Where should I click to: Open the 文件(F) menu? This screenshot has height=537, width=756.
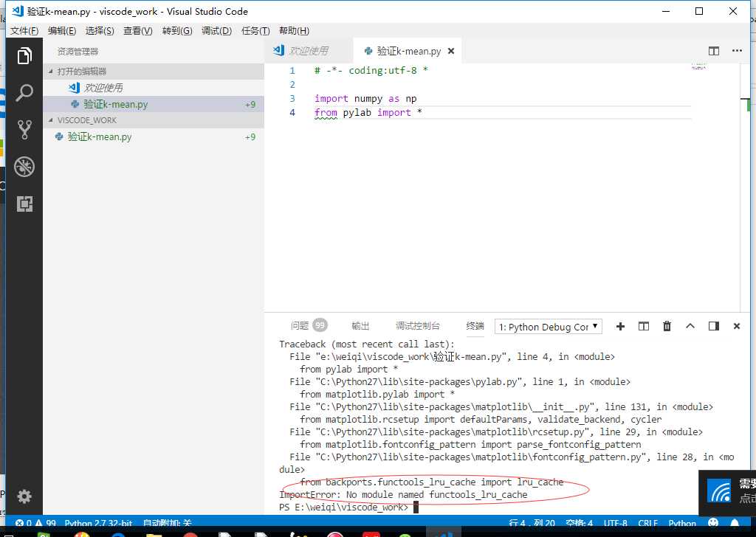[x=24, y=31]
